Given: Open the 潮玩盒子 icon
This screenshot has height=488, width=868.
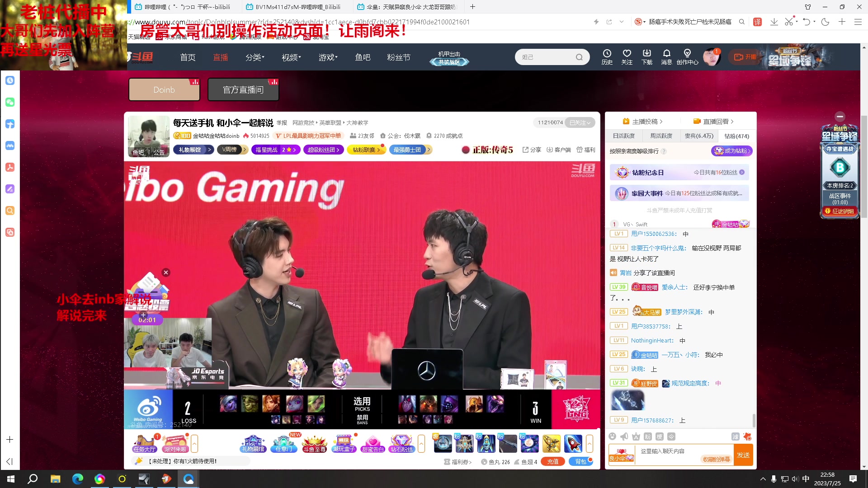Looking at the screenshot, I should (344, 444).
